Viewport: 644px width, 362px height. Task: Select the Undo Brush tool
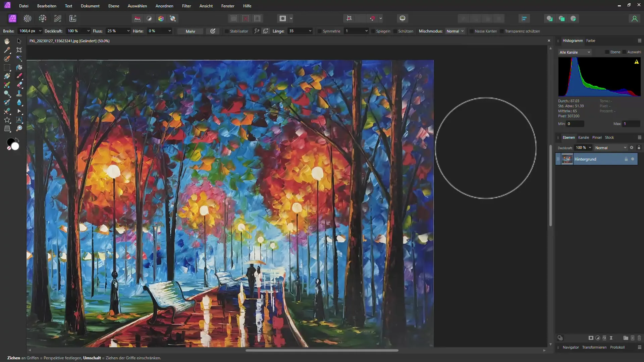pyautogui.click(x=7, y=102)
